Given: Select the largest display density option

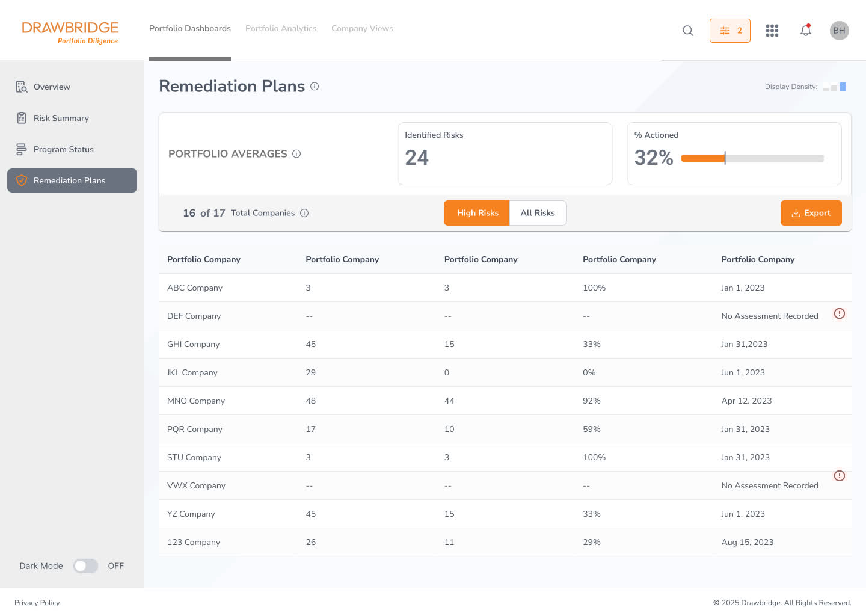Looking at the screenshot, I should [x=843, y=87].
